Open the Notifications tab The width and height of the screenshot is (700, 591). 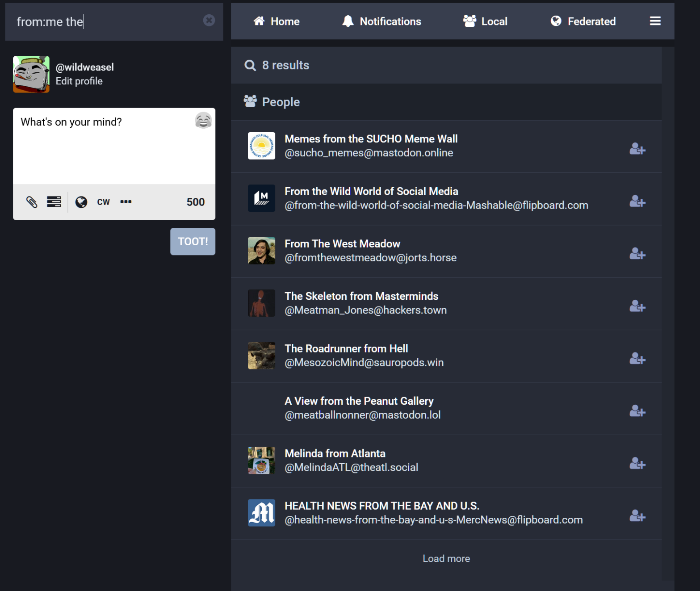(x=381, y=21)
